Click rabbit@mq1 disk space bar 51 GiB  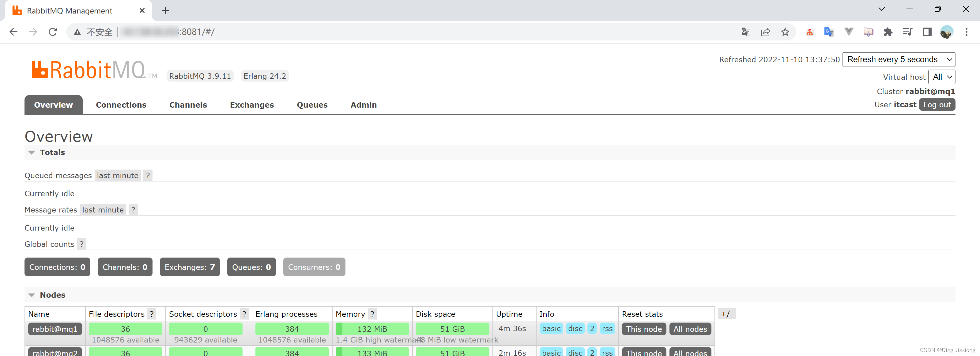(452, 329)
